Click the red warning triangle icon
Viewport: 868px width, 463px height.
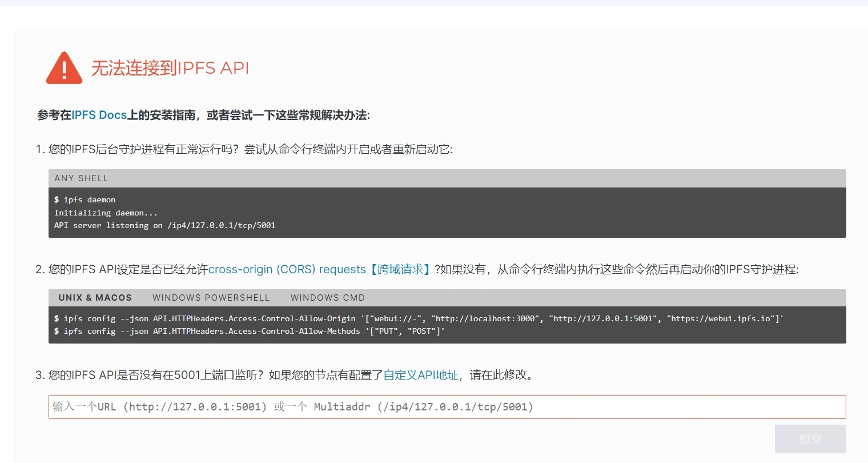pos(64,69)
